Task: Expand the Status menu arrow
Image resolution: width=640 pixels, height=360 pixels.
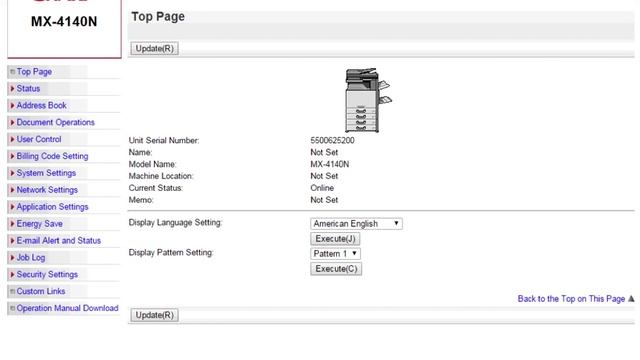Action: [12, 89]
